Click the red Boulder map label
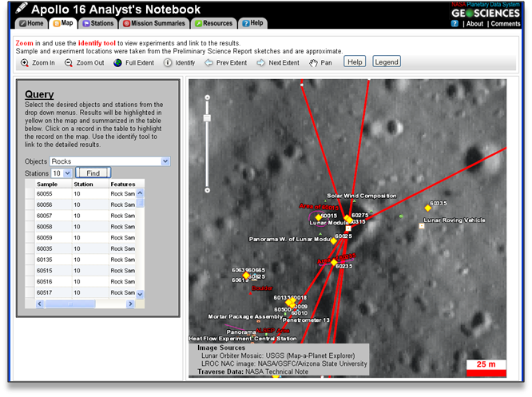The image size is (532, 397). (x=262, y=288)
